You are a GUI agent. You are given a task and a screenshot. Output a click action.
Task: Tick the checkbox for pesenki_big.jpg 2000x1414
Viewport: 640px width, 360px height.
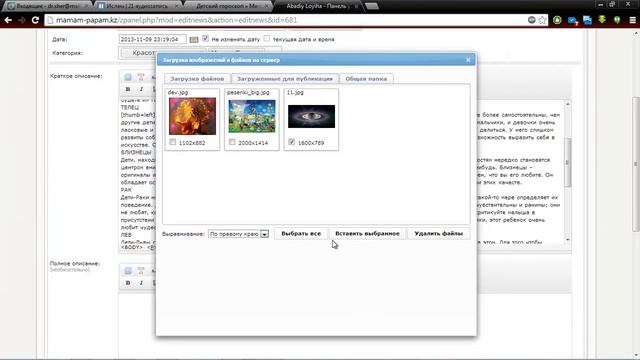coord(232,142)
